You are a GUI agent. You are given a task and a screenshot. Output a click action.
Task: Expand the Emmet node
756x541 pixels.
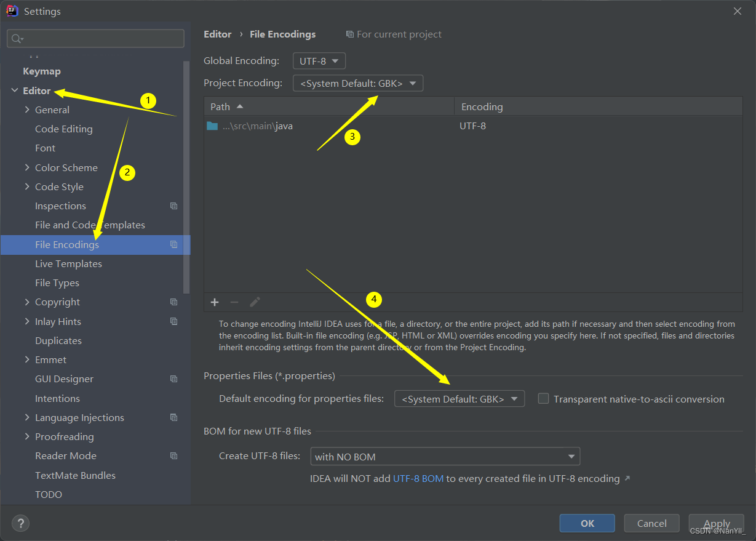(27, 359)
